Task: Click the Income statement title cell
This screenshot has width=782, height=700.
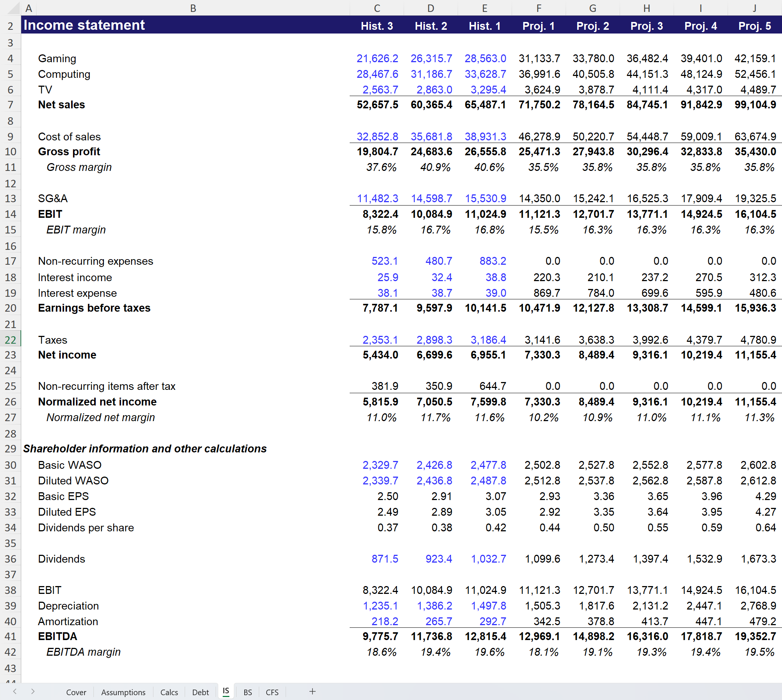Action: (x=84, y=25)
